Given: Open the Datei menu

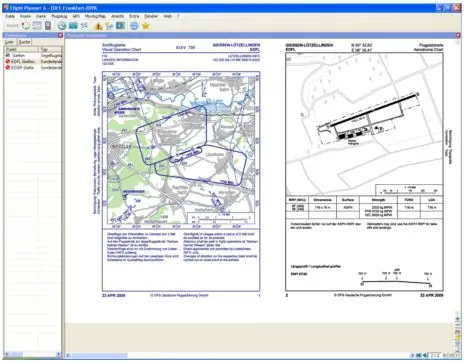Looking at the screenshot, I should [x=10, y=16].
